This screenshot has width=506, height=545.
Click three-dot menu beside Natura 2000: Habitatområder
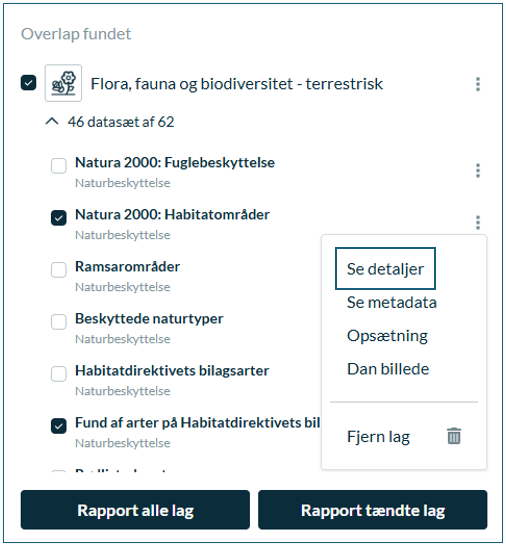(x=478, y=222)
